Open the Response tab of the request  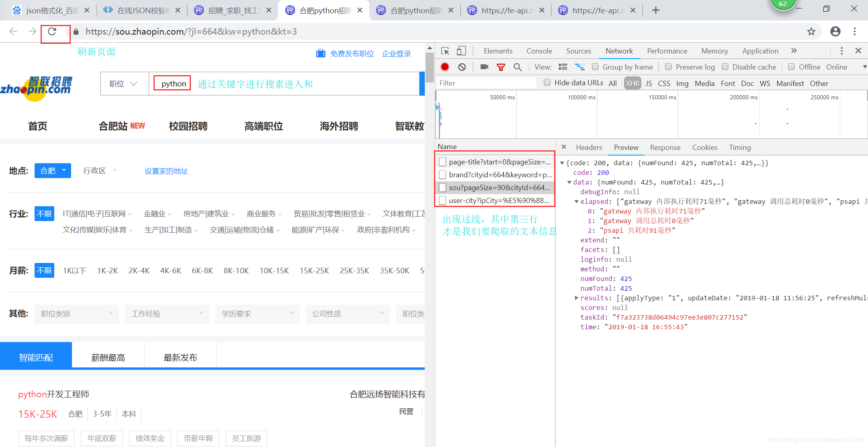665,148
